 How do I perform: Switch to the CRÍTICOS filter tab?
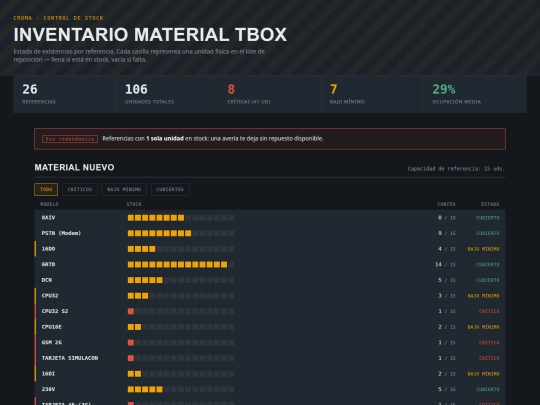click(80, 189)
